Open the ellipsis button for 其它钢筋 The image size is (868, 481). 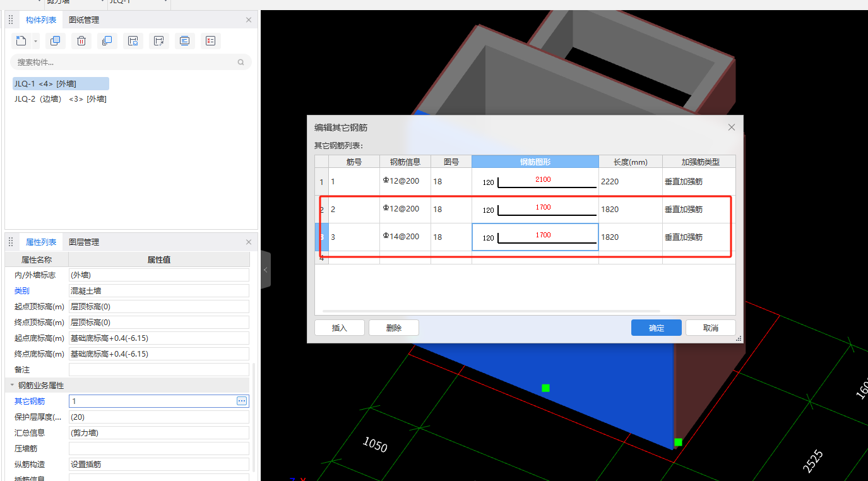tap(241, 401)
